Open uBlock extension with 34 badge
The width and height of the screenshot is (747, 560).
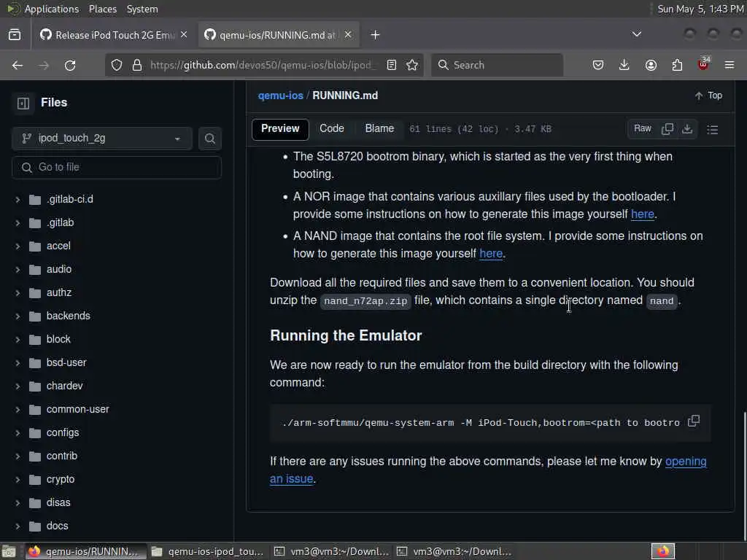point(704,64)
